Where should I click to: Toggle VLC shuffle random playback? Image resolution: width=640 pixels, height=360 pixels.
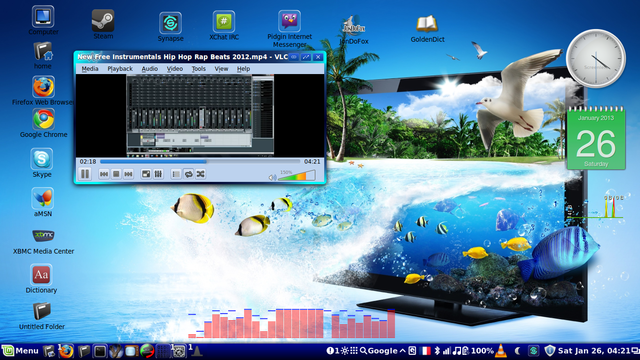click(x=200, y=174)
